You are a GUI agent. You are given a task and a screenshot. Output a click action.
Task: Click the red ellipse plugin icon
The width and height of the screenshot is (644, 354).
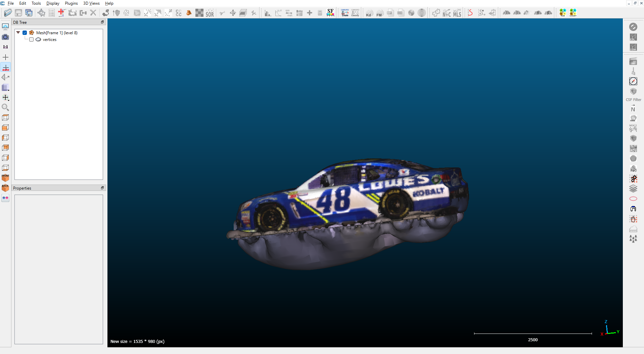633,199
